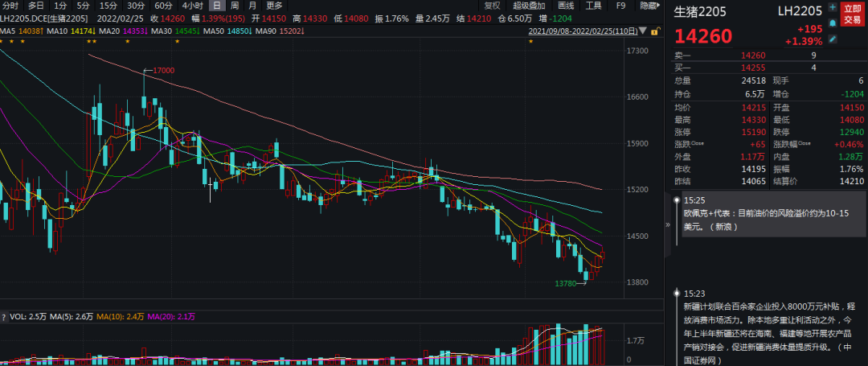Viewport: 868px width, 366px height.
Task: Select the 周 weekly tab
Action: 235,6
